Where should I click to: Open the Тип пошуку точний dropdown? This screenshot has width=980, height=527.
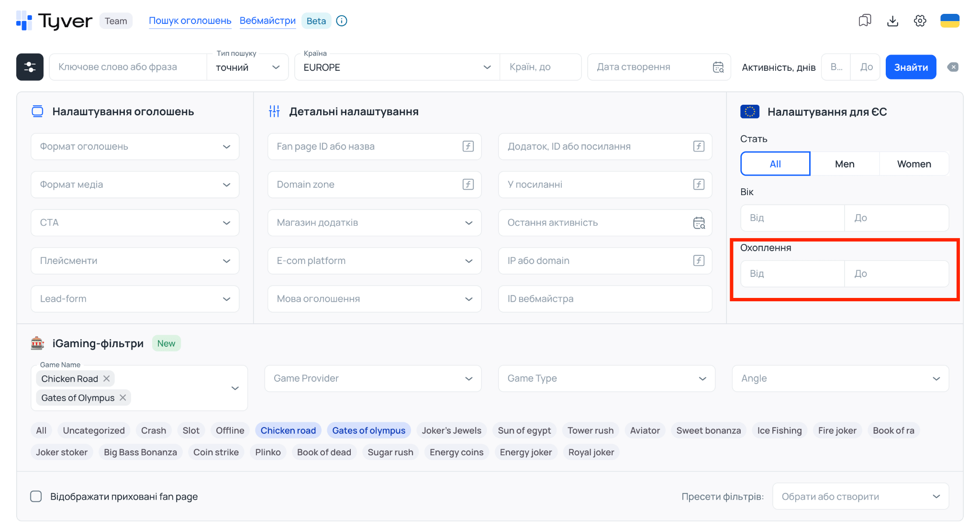pos(247,67)
